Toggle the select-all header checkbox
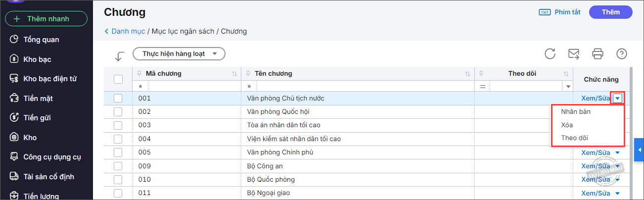 coord(118,79)
